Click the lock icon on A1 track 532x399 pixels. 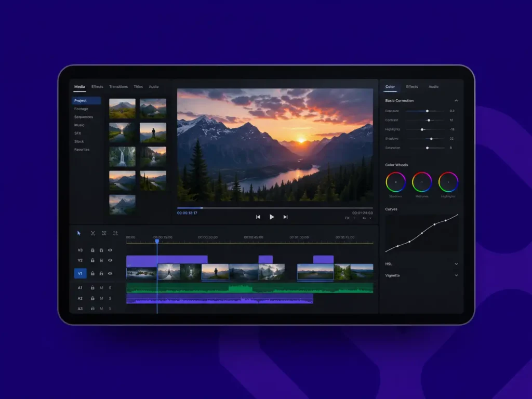(x=92, y=288)
